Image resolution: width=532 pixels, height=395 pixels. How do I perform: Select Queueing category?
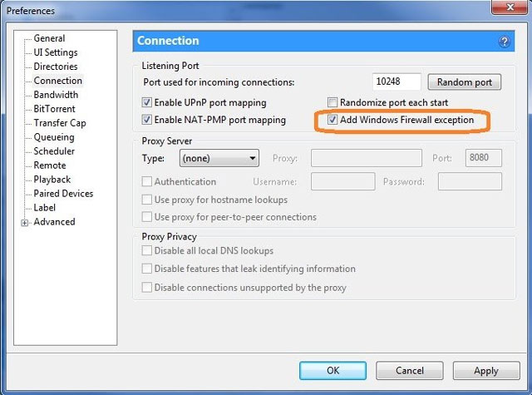(54, 137)
